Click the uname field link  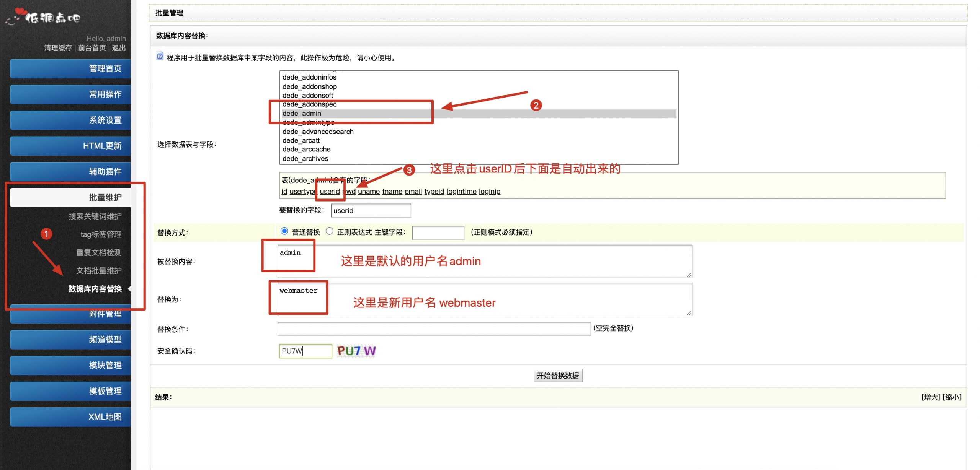369,191
